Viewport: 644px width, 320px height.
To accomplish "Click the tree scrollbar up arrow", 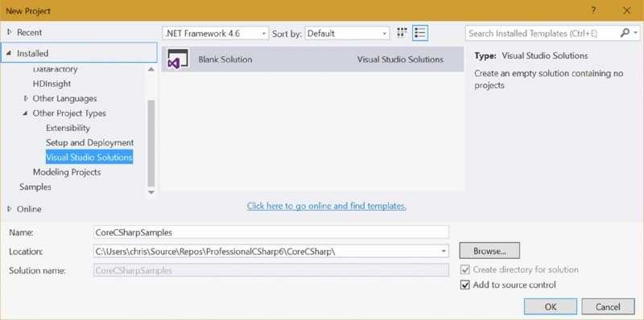I will (x=151, y=69).
